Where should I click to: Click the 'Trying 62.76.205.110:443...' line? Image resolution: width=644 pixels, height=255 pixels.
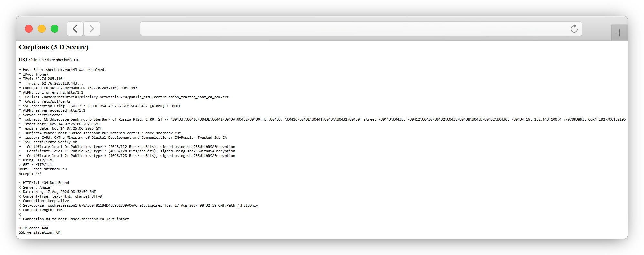click(51, 83)
